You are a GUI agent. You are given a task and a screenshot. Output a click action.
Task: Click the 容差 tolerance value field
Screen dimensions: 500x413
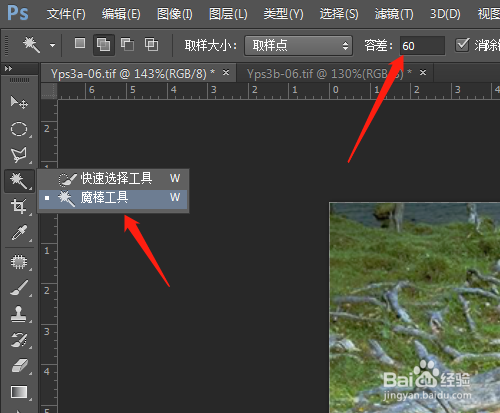point(422,45)
